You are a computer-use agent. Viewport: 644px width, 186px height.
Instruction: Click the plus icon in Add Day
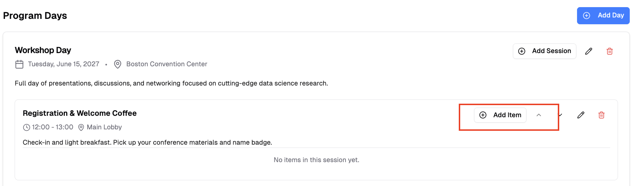pos(586,16)
